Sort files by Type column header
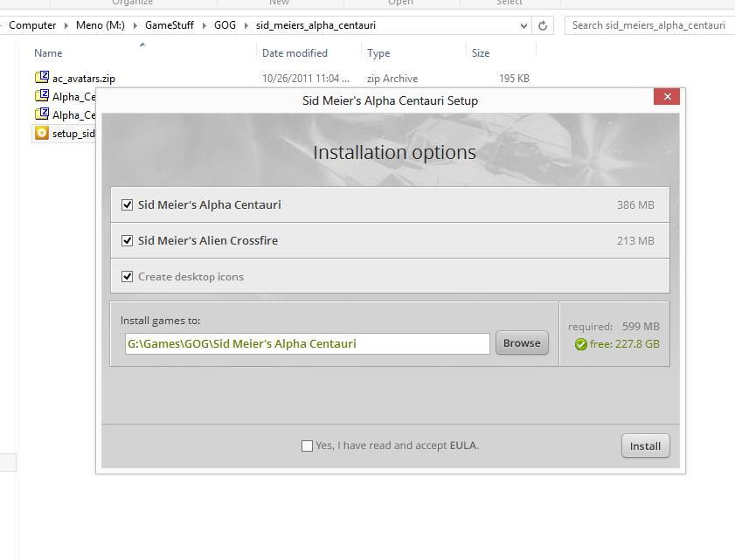 [378, 53]
